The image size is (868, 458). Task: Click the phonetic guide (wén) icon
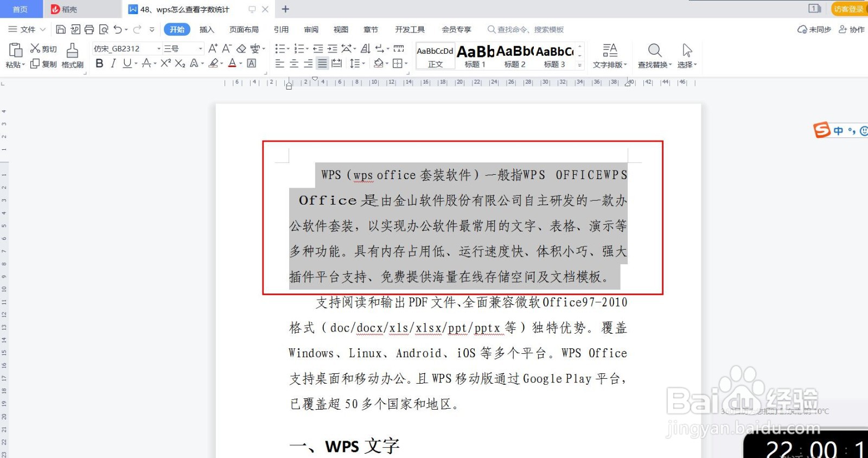(255, 48)
